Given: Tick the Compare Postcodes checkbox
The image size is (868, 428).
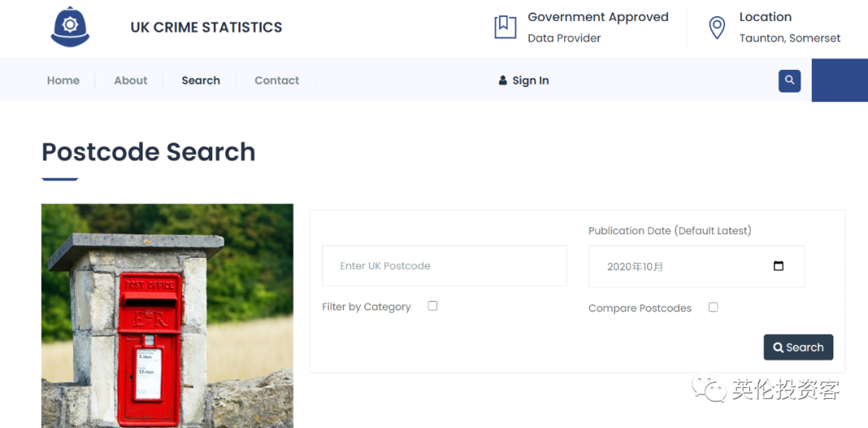Looking at the screenshot, I should point(713,307).
